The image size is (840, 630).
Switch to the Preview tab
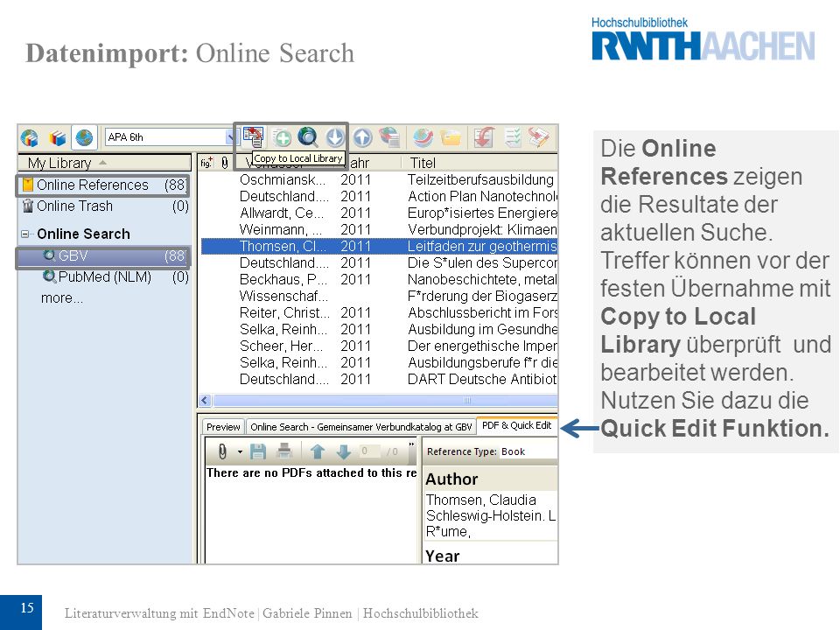pos(223,427)
